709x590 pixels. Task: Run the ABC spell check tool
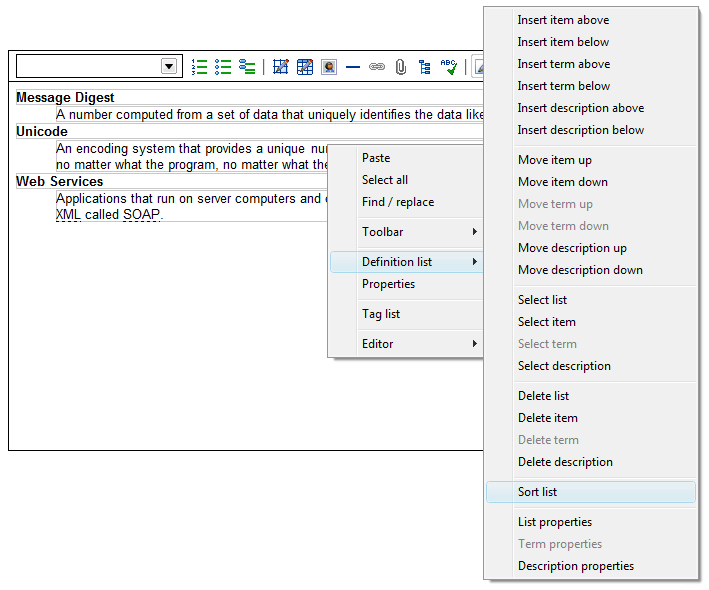click(x=449, y=67)
